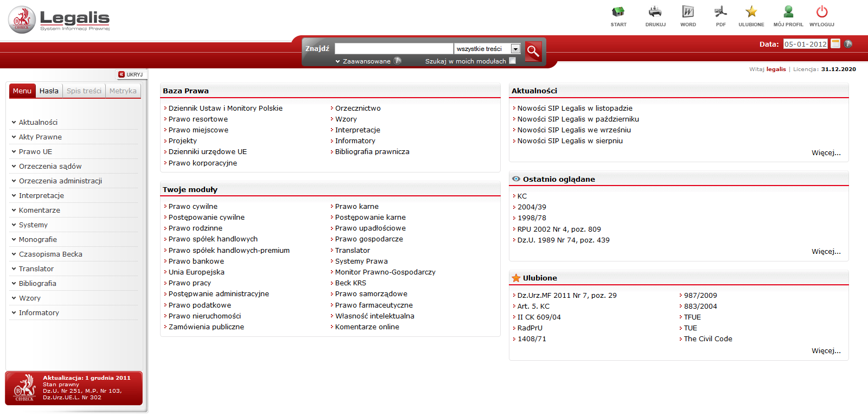The height and width of the screenshot is (415, 868).
Task: Click the UKRYJ hide panel button
Action: (x=131, y=74)
